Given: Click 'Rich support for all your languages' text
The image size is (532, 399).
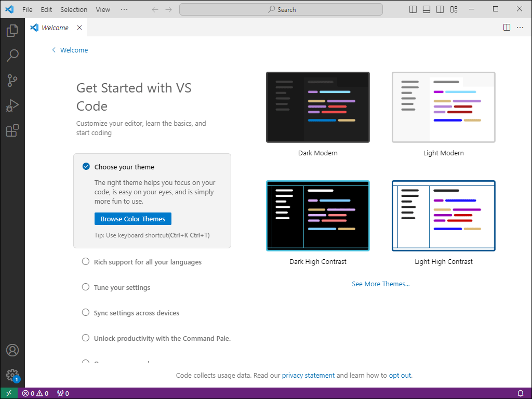Looking at the screenshot, I should point(148,262).
